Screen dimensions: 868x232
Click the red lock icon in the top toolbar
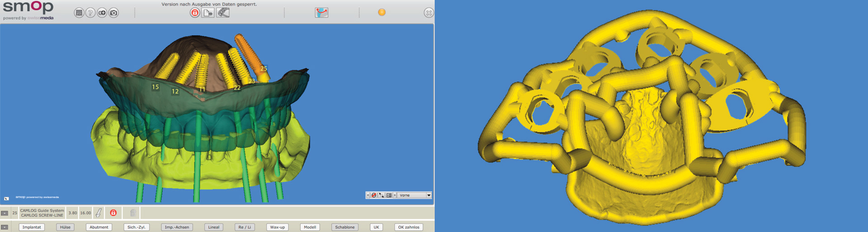[195, 13]
